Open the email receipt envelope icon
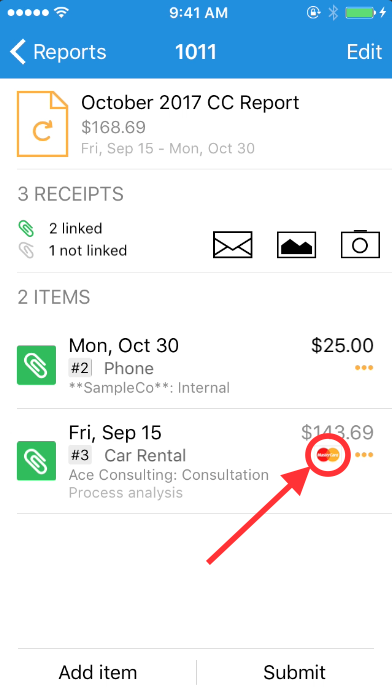Viewport: 392px width, 695px height. click(232, 244)
